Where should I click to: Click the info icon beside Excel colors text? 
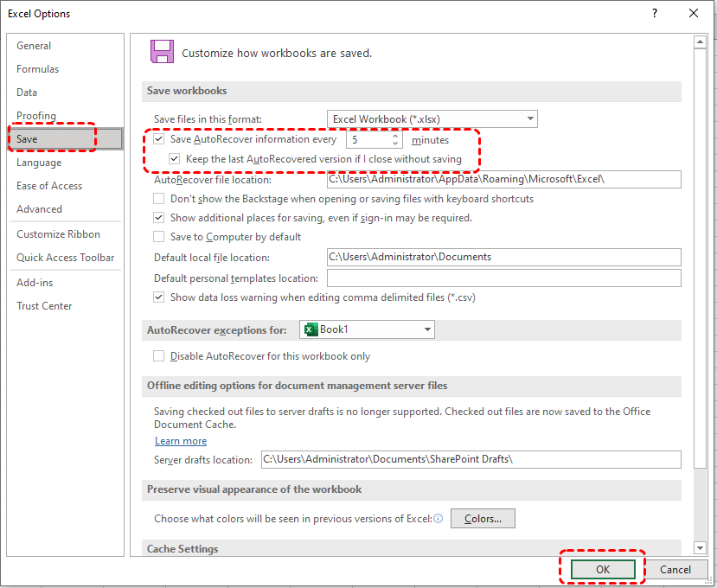(439, 519)
